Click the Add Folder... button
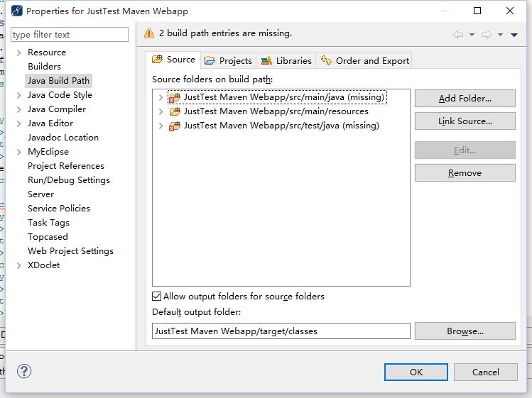532x398 pixels. pos(465,99)
